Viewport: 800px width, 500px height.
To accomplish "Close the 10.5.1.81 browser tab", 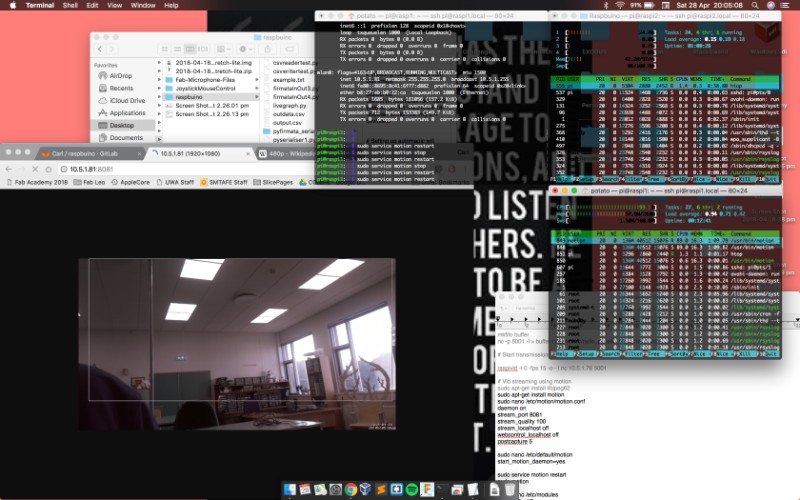I will pyautogui.click(x=248, y=153).
